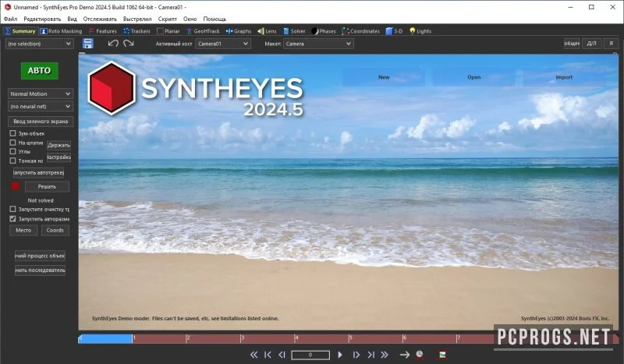Open the Roto Masking room
Image resolution: width=624 pixels, height=364 pixels.
click(x=62, y=31)
